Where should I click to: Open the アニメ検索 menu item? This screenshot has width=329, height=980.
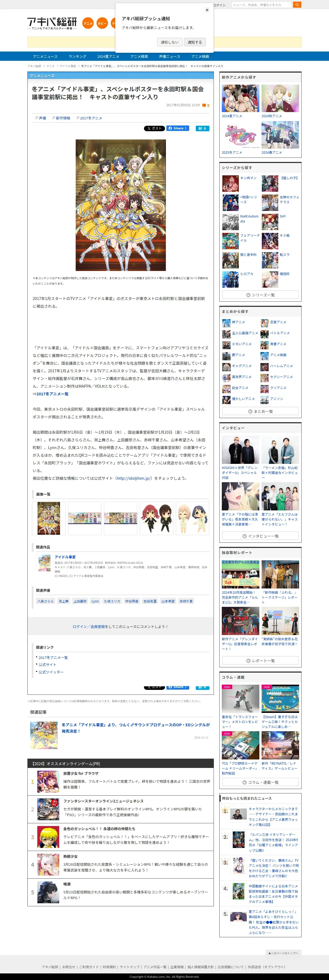(x=139, y=56)
